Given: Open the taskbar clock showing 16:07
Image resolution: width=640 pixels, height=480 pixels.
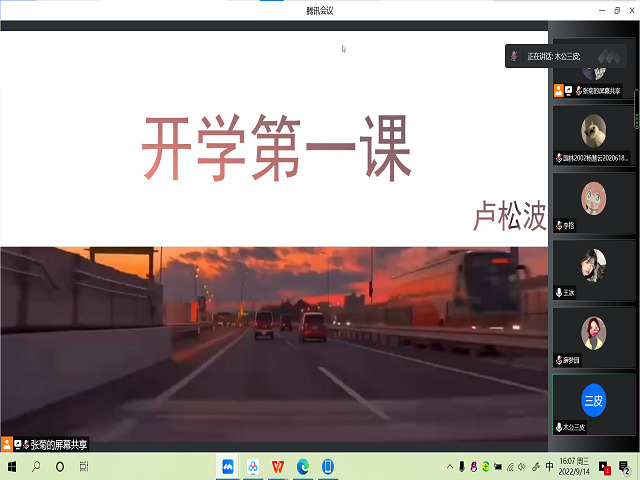Looking at the screenshot, I should (577, 466).
